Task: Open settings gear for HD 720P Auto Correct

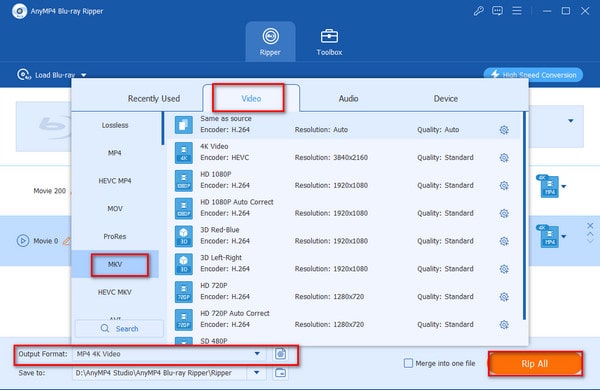Action: pyautogui.click(x=504, y=325)
